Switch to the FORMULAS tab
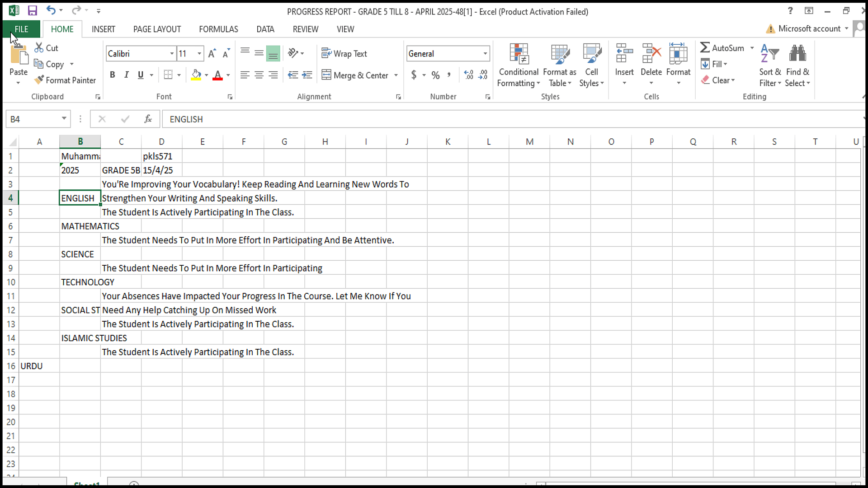The height and width of the screenshot is (488, 868). tap(218, 29)
